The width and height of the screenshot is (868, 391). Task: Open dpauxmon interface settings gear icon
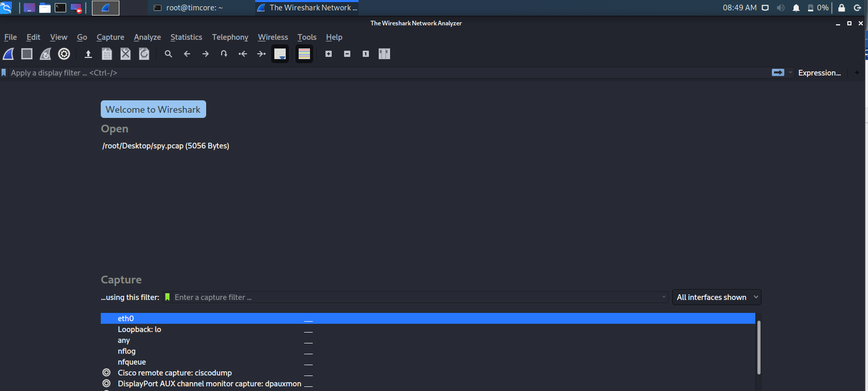click(x=106, y=384)
